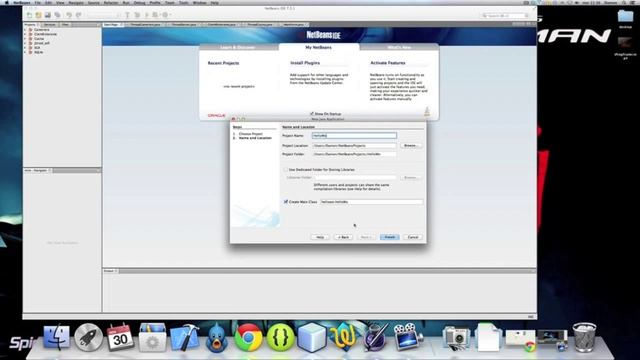
Task: Click the Redo toolbar icon
Action: [x=78, y=15]
